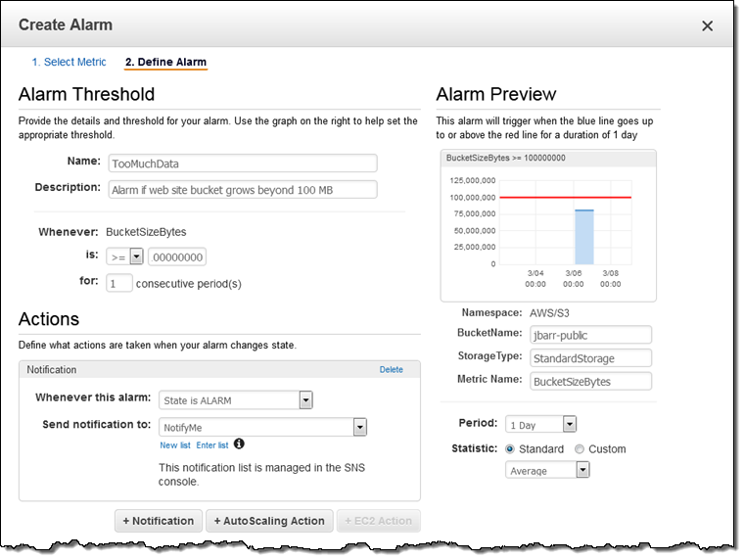Click the + Notification button
The image size is (744, 560).
tap(159, 521)
